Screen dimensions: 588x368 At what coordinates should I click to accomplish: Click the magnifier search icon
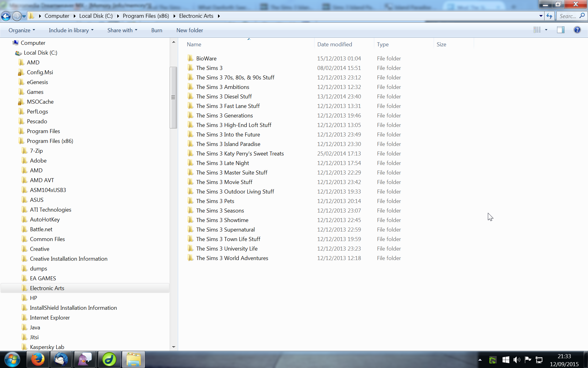(582, 16)
